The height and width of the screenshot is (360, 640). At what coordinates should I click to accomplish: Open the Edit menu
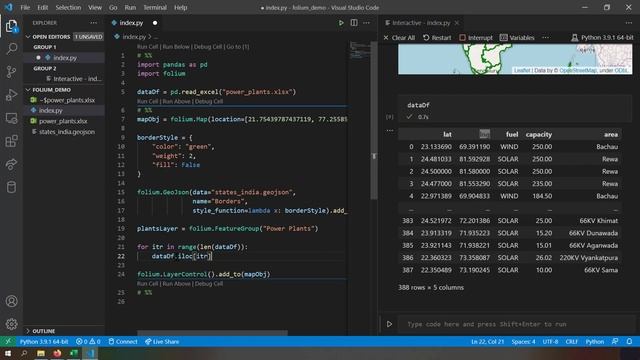tap(42, 7)
